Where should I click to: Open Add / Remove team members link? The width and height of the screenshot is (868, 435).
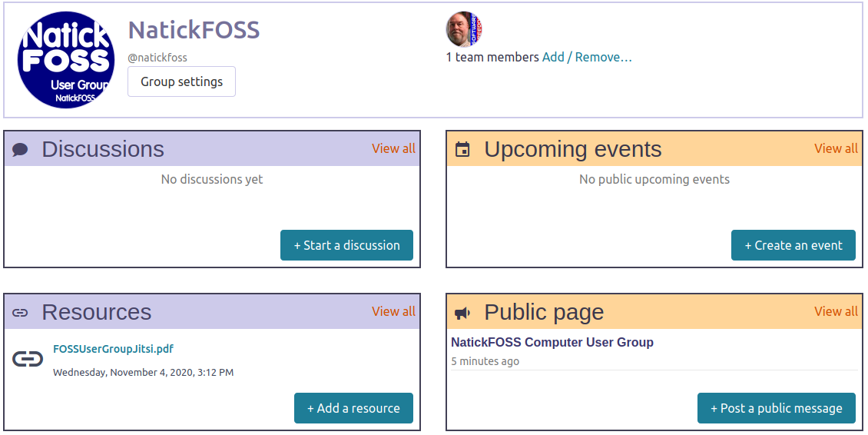click(x=587, y=57)
